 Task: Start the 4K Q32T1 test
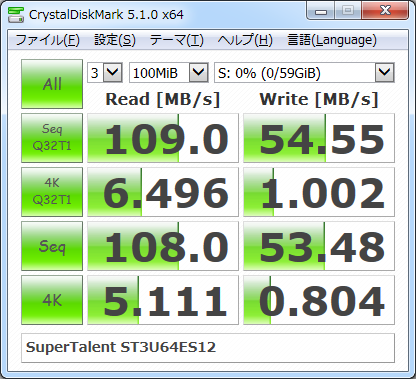point(52,192)
